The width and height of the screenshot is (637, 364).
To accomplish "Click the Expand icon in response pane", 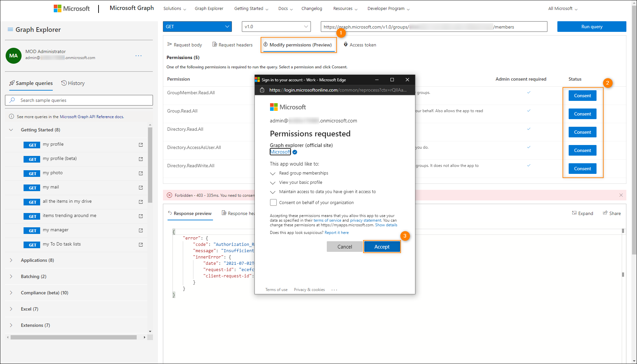I will (574, 213).
